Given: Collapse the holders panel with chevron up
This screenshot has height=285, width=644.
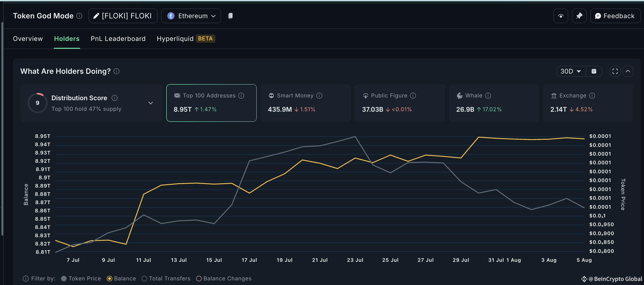Looking at the screenshot, I should tap(627, 71).
